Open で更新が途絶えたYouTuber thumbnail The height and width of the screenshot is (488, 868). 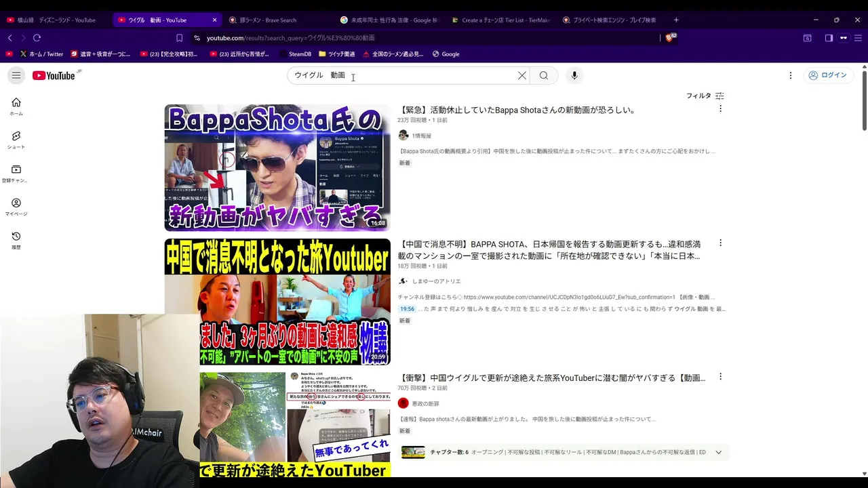(295, 424)
